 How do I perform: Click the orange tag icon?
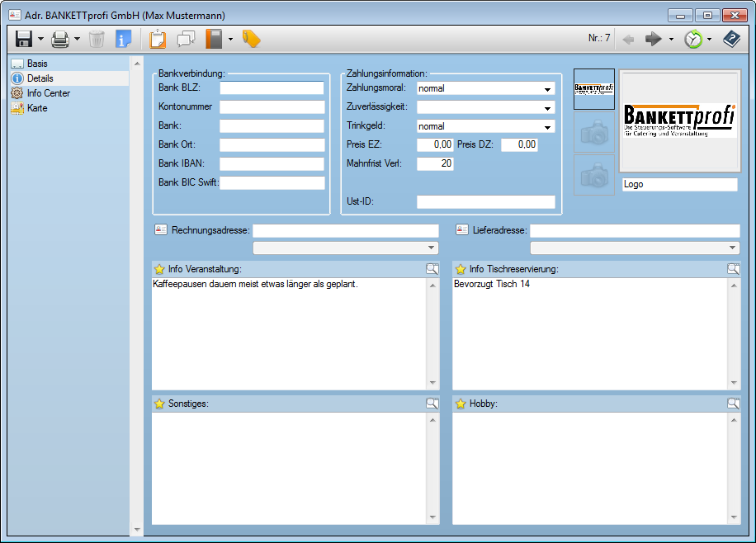click(x=251, y=39)
